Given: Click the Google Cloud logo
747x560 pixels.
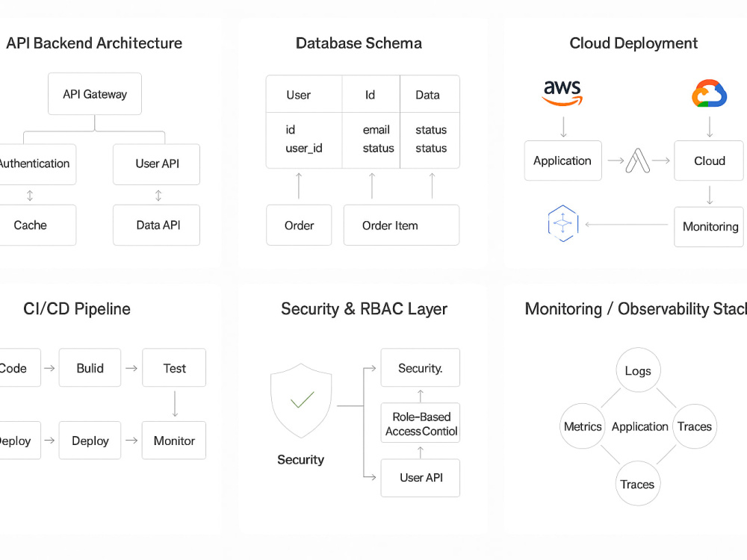Looking at the screenshot, I should (x=710, y=93).
